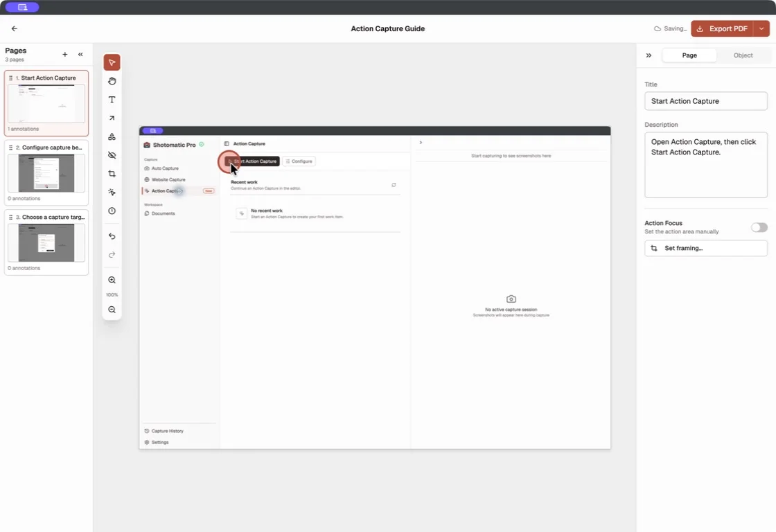Click the Saving cloud status indicator
Viewport: 776px width, 532px height.
click(670, 28)
